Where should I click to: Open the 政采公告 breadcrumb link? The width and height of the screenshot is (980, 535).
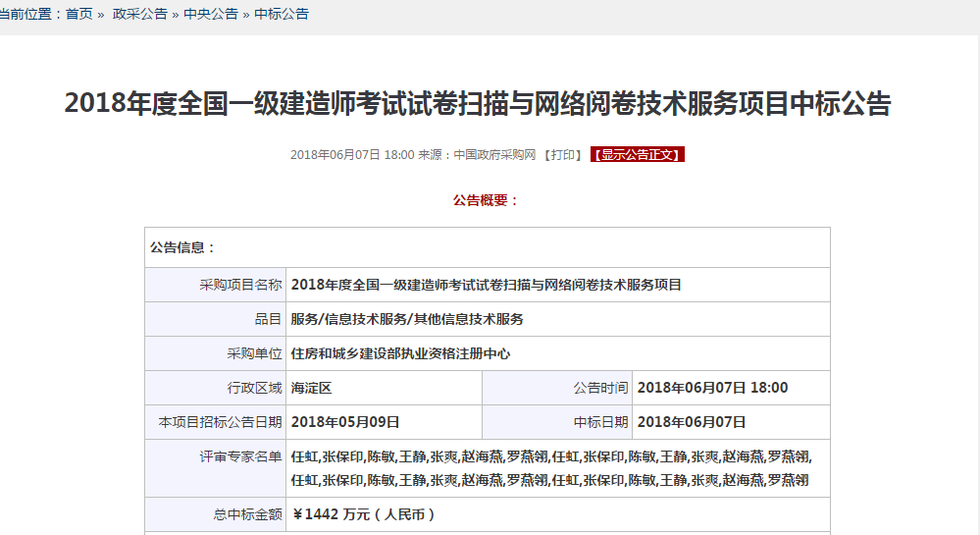pos(139,14)
